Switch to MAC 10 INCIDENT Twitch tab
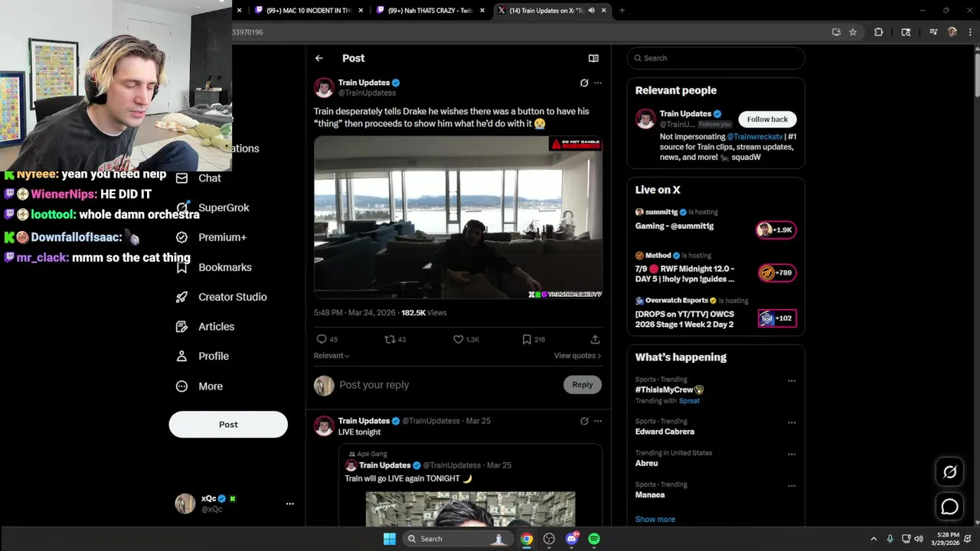 [x=308, y=11]
